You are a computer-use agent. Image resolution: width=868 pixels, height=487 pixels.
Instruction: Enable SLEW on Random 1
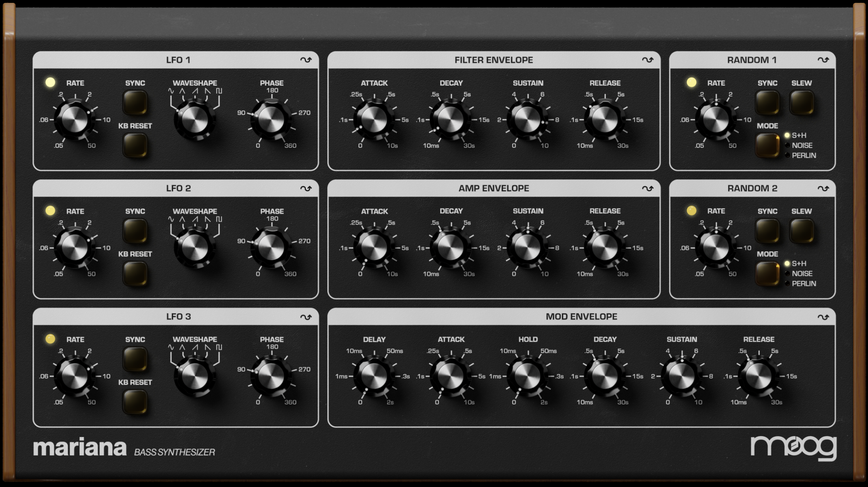click(802, 102)
